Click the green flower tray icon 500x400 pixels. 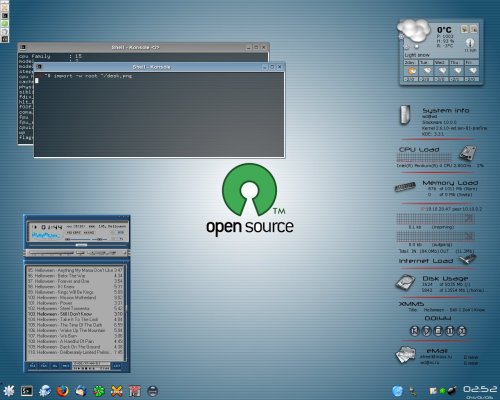442,391
